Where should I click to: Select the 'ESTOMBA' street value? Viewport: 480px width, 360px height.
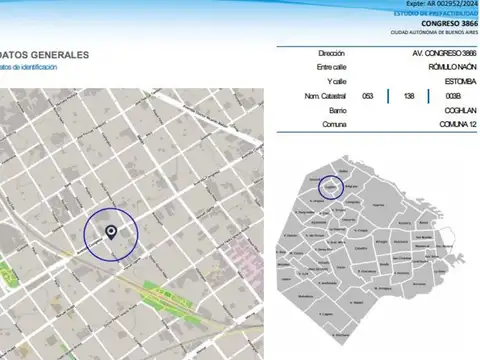point(460,82)
